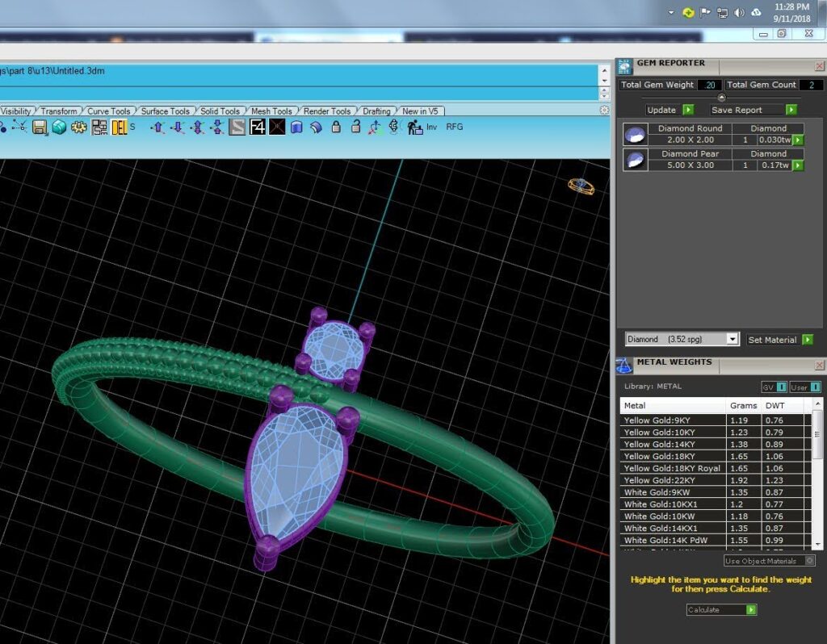This screenshot has height=644, width=827.
Task: Click the Set Material button
Action: coord(779,340)
